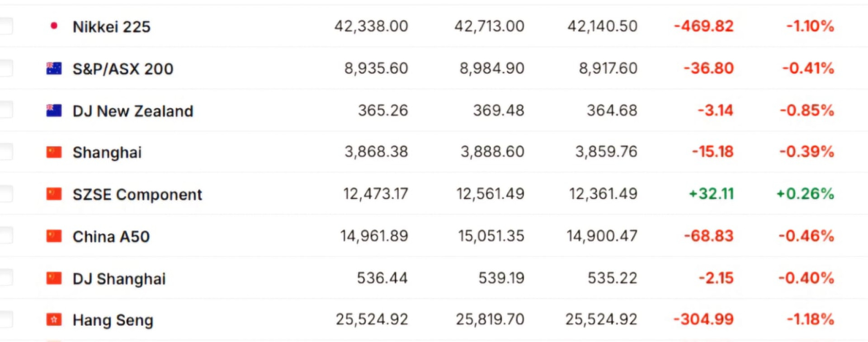This screenshot has width=868, height=342.
Task: Click the green +0.26% change value
Action: (805, 194)
